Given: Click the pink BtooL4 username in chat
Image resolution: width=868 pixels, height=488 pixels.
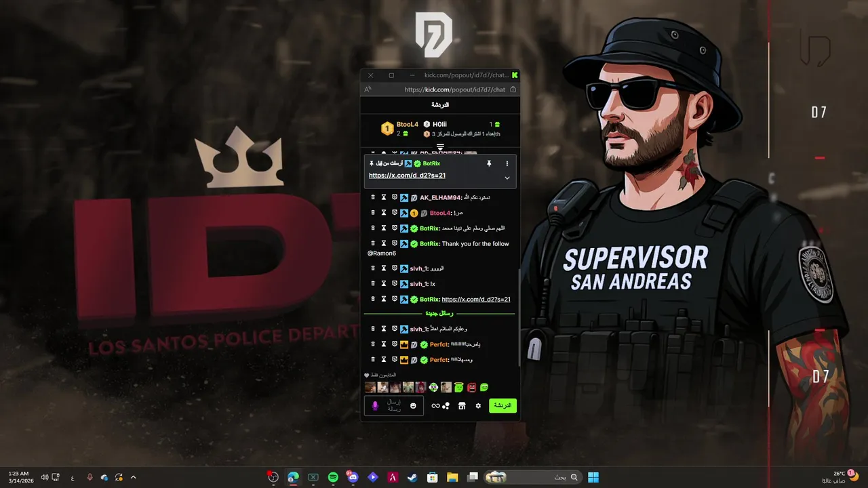Looking at the screenshot, I should (440, 213).
